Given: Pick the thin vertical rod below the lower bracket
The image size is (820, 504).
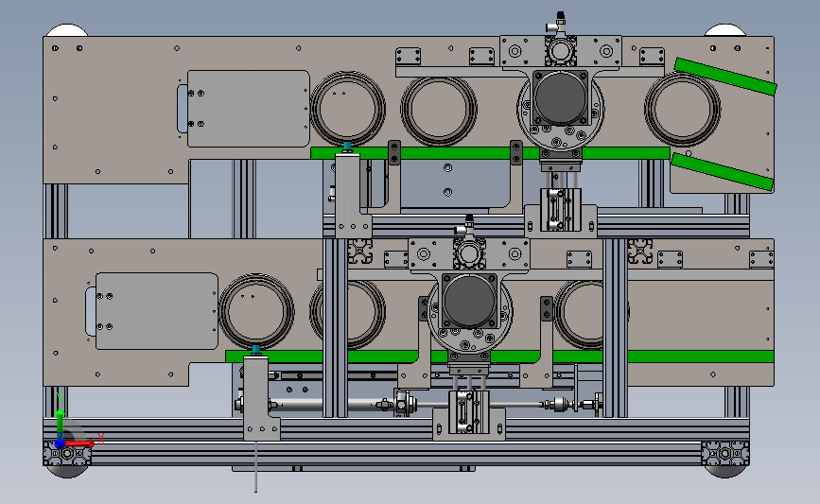Looking at the screenshot, I should click(255, 466).
